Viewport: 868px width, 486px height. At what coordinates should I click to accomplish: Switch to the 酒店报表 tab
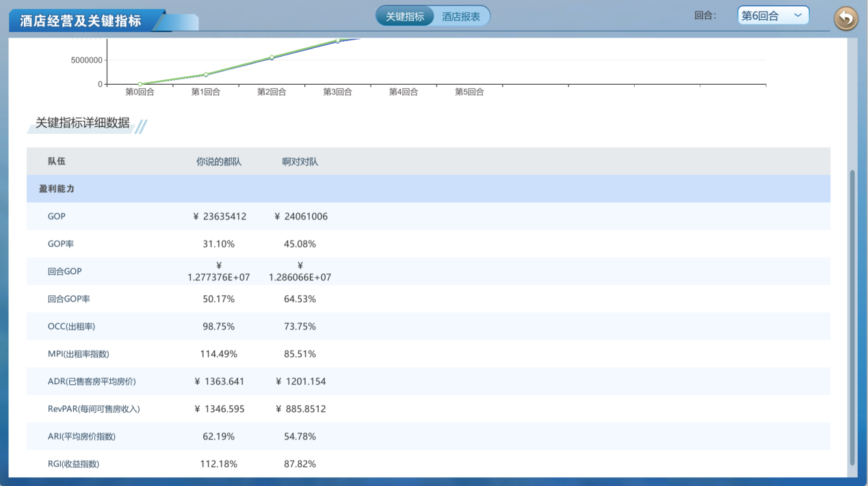(x=461, y=16)
